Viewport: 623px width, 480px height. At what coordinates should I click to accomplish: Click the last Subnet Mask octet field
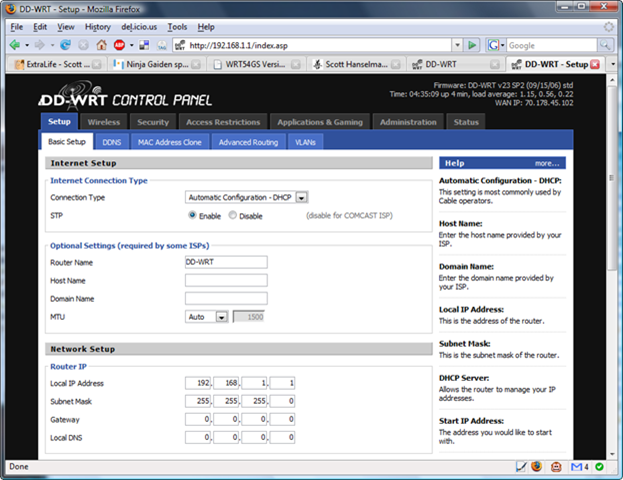[x=282, y=401]
